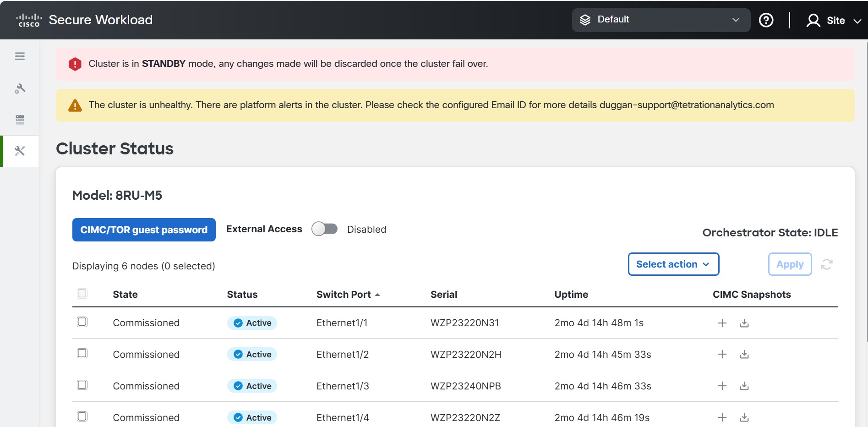Click the refresh nodes icon
This screenshot has height=427, width=868.
(x=826, y=264)
